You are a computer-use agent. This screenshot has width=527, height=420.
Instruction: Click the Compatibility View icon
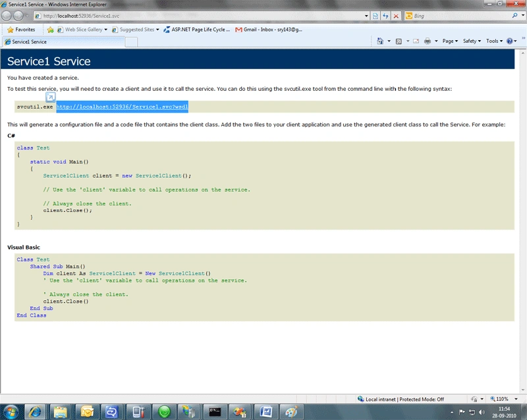pos(375,16)
